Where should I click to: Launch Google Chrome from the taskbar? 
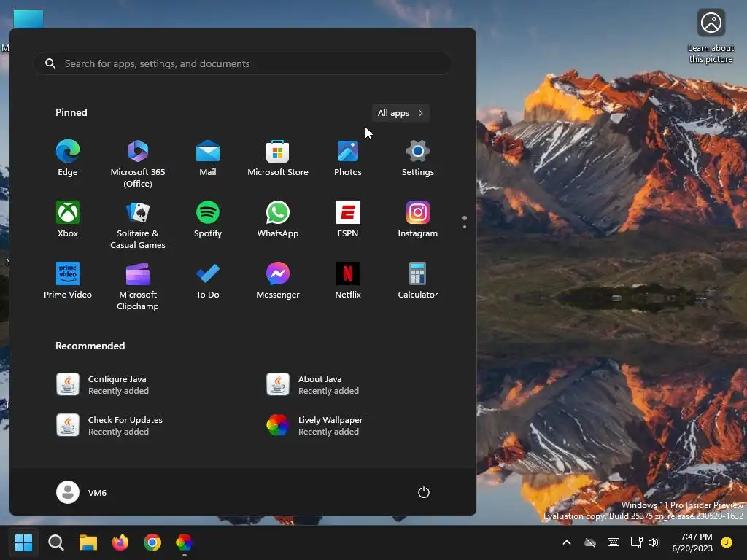tap(152, 542)
